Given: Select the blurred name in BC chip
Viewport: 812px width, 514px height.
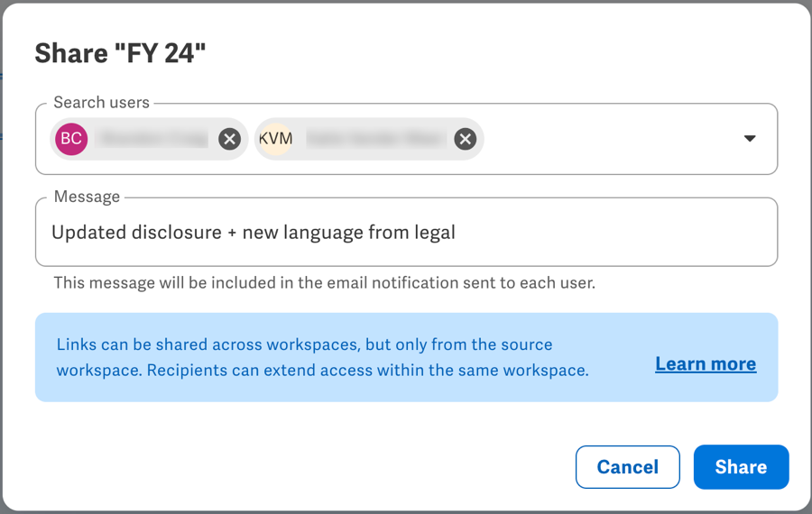Looking at the screenshot, I should pos(154,139).
